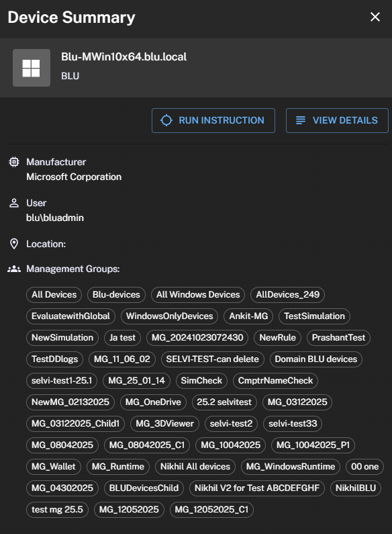The image size is (392, 534).
Task: Click the Windows logo device icon
Action: [x=32, y=68]
